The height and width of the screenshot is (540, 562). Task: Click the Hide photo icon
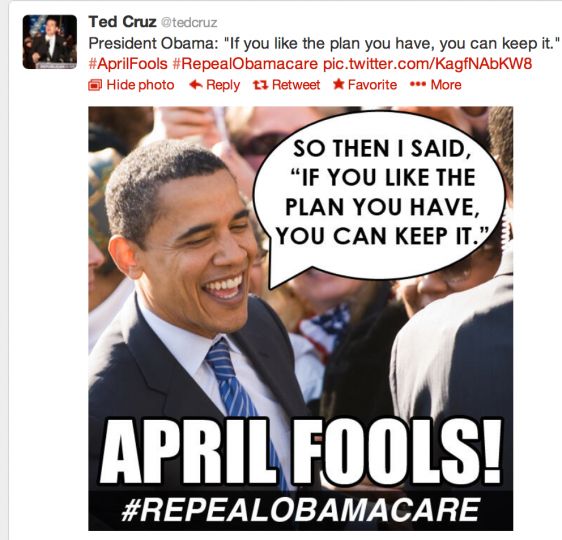(x=95, y=85)
